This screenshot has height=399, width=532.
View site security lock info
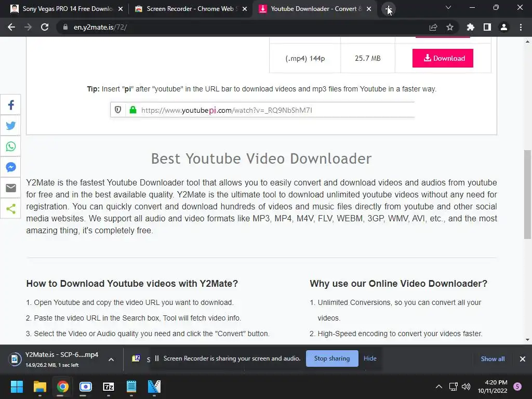[x=65, y=27]
